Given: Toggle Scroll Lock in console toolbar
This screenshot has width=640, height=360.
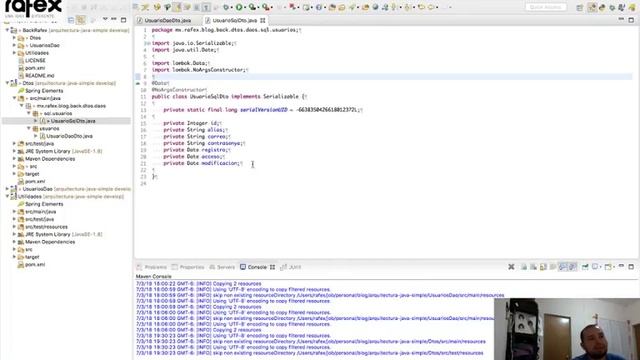Looking at the screenshot, I should tap(543, 267).
